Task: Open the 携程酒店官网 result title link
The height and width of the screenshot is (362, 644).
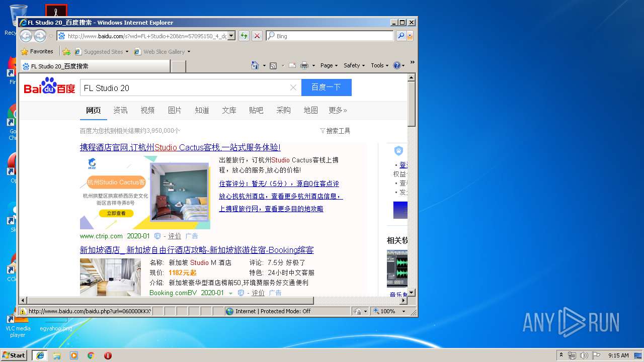Action: pos(180,147)
